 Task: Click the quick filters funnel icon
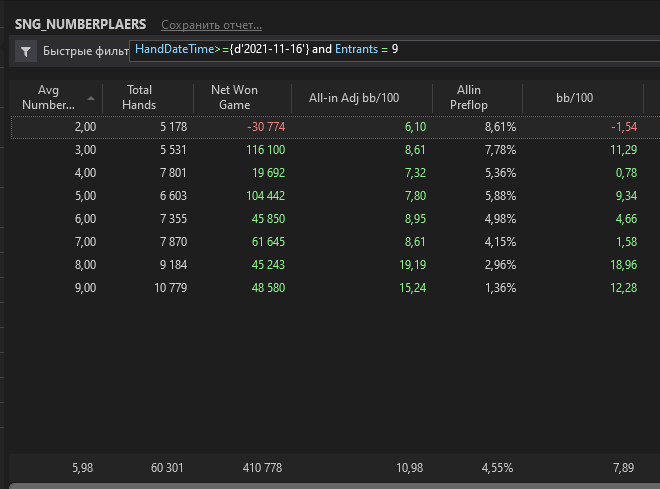coord(26,51)
